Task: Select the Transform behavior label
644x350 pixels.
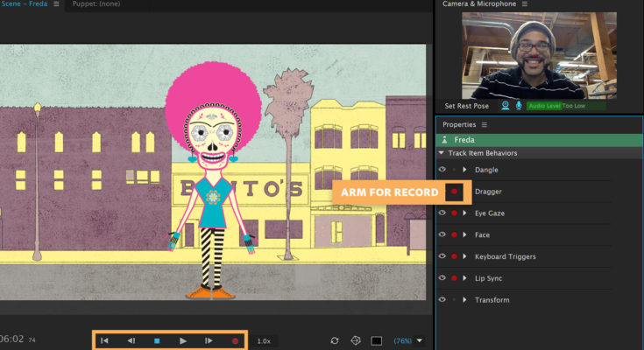Action: pyautogui.click(x=492, y=300)
